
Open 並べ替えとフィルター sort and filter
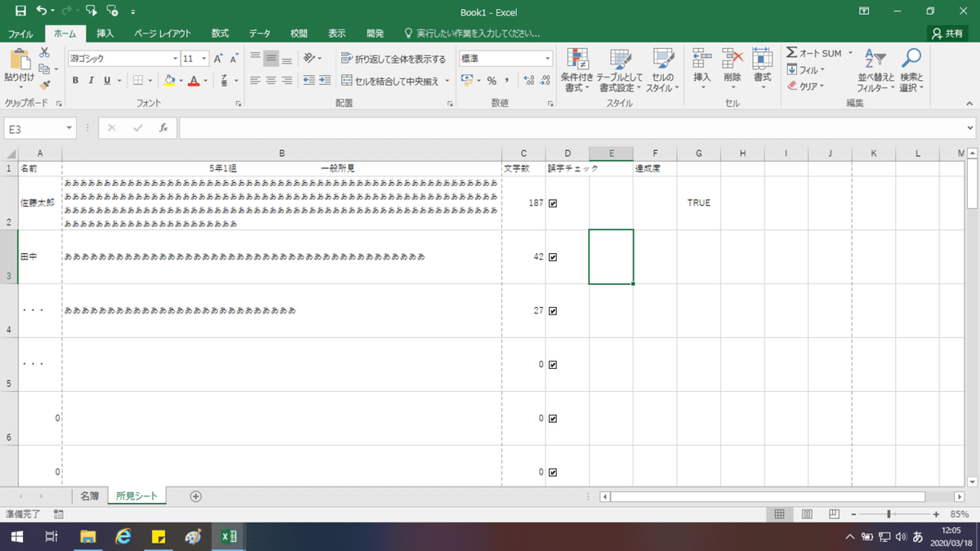875,70
